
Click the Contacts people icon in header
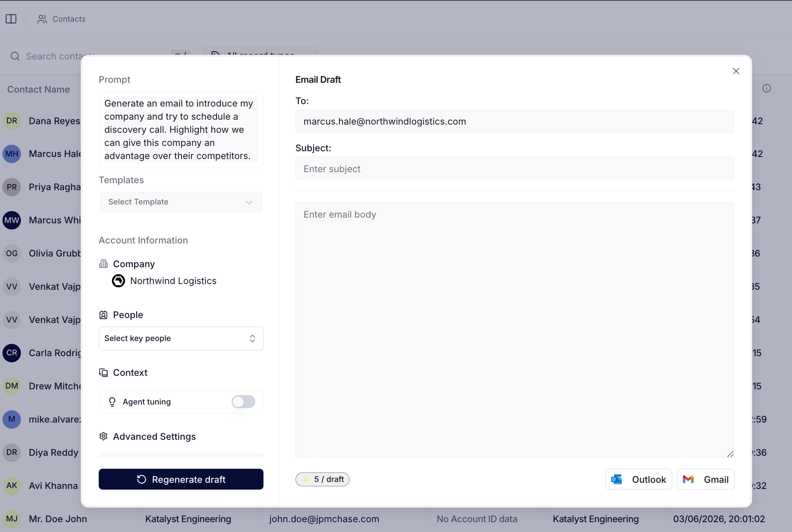(x=42, y=19)
